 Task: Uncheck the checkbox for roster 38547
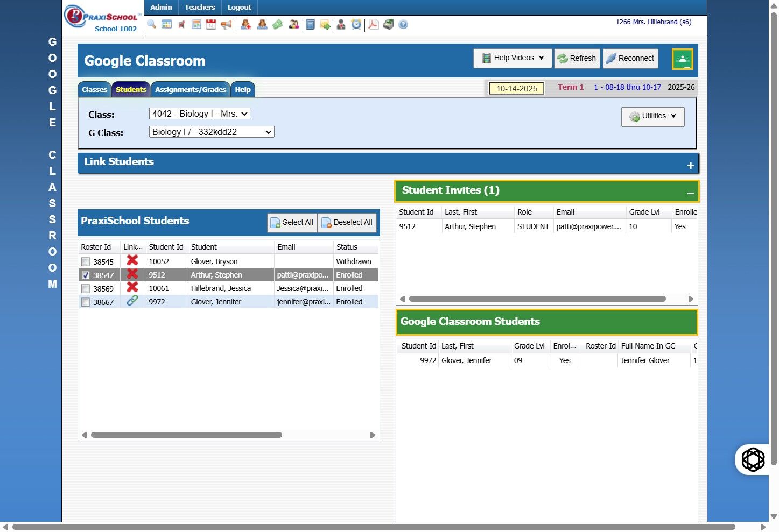pos(86,275)
